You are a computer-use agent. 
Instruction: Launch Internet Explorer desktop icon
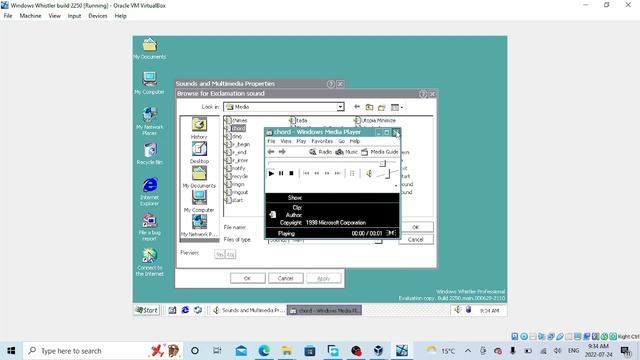pyautogui.click(x=149, y=191)
